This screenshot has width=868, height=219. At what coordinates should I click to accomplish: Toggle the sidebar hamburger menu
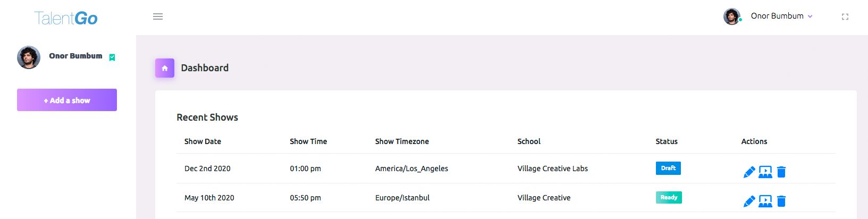tap(158, 16)
